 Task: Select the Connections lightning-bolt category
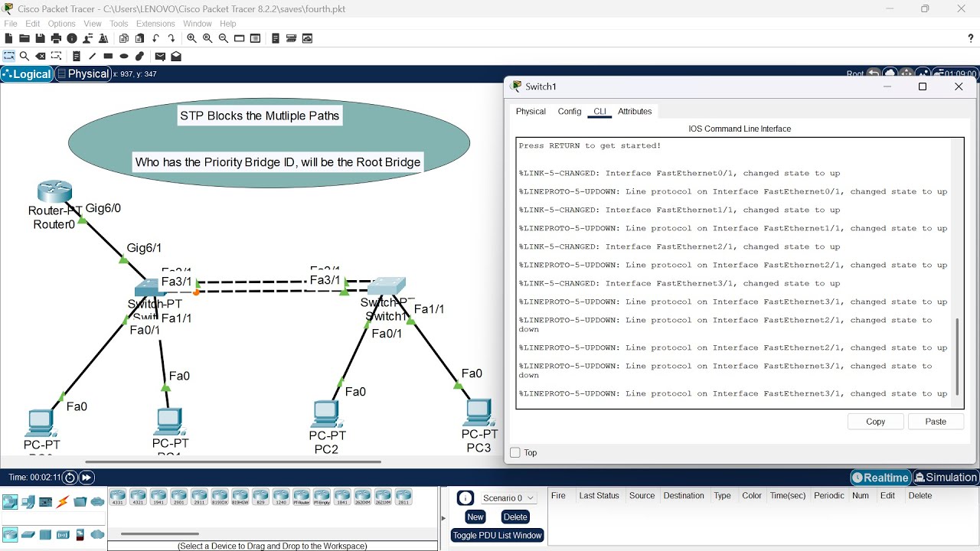click(x=63, y=502)
